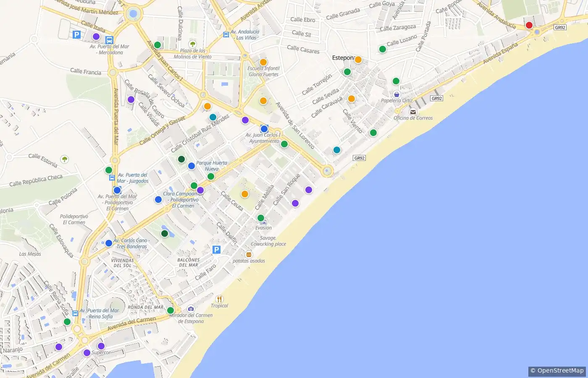This screenshot has width=588, height=378.
Task: Click the Calle Faro street label
Action: [206, 272]
